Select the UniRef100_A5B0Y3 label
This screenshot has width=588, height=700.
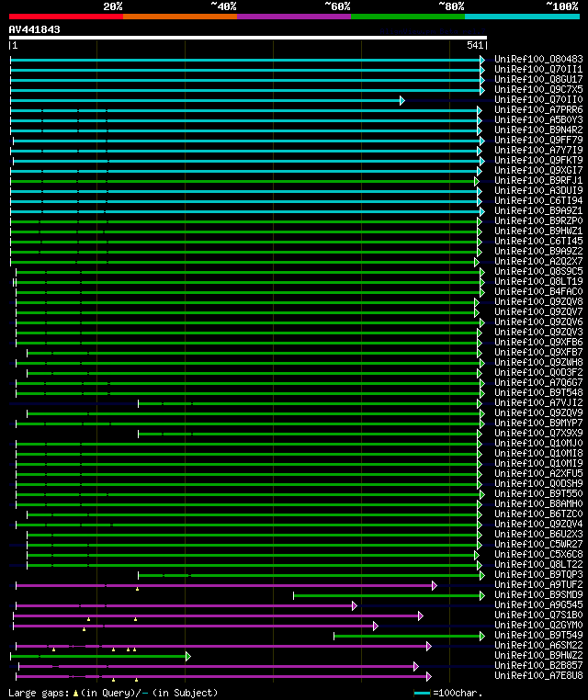pos(538,119)
